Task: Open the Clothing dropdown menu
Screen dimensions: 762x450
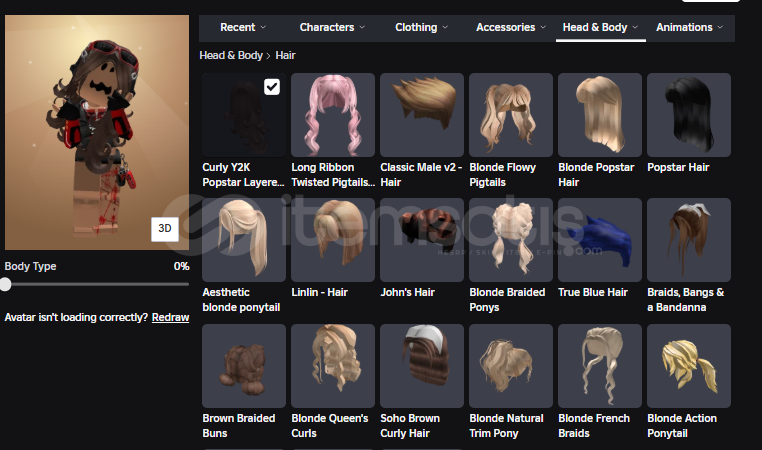Action: [x=421, y=27]
